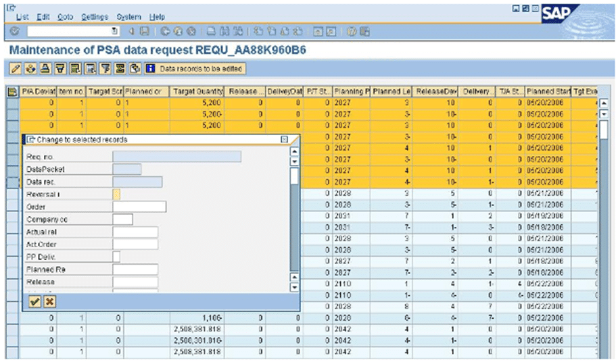Click the Release input field in dialog
The height and width of the screenshot is (364, 616).
(135, 282)
